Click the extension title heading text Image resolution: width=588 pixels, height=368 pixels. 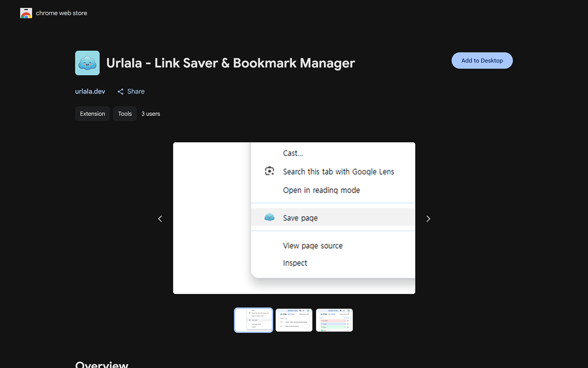[231, 63]
